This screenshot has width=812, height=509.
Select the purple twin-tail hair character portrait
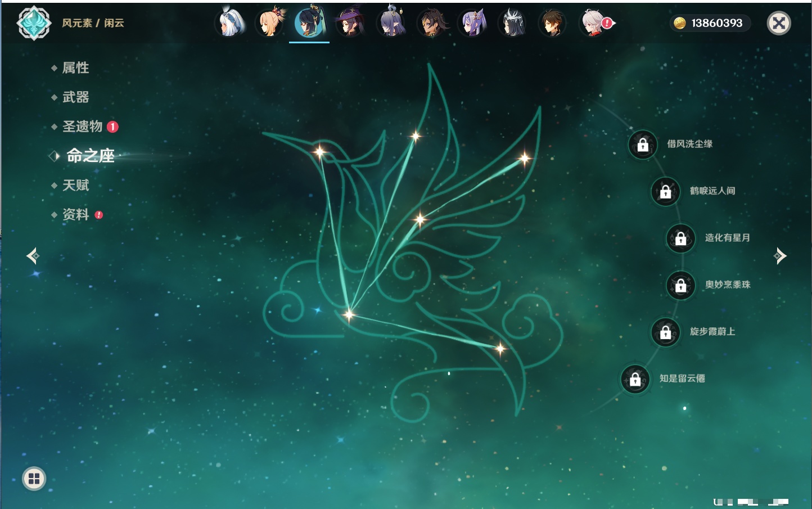472,24
